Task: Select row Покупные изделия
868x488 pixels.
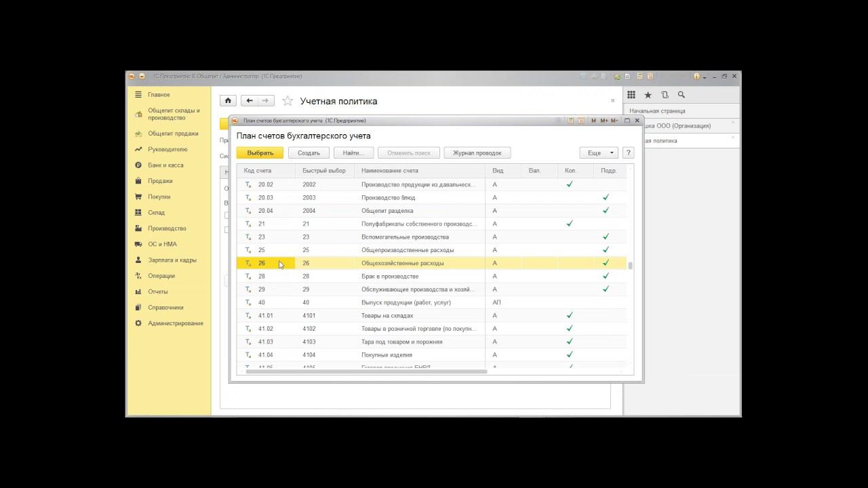Action: pos(431,355)
